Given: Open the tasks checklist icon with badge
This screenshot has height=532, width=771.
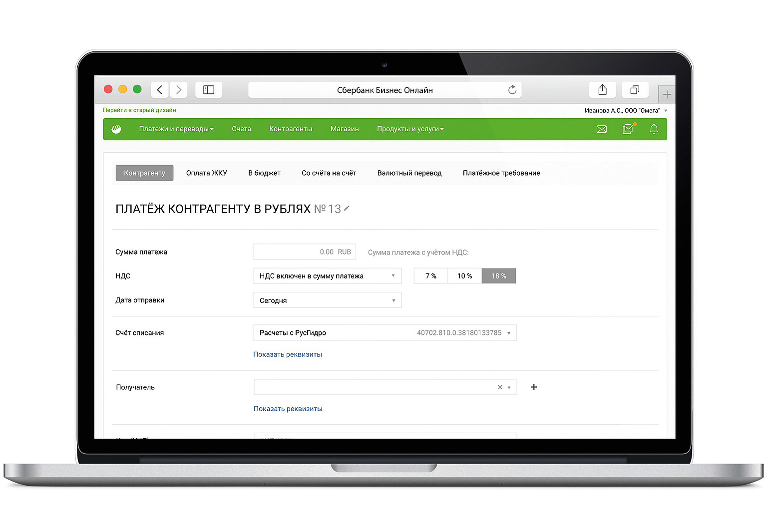Looking at the screenshot, I should pyautogui.click(x=628, y=129).
